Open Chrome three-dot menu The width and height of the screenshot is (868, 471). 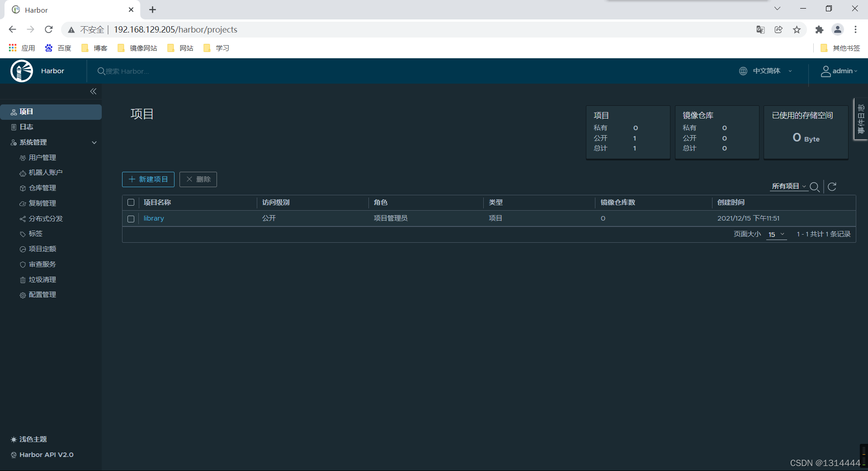[x=855, y=29]
